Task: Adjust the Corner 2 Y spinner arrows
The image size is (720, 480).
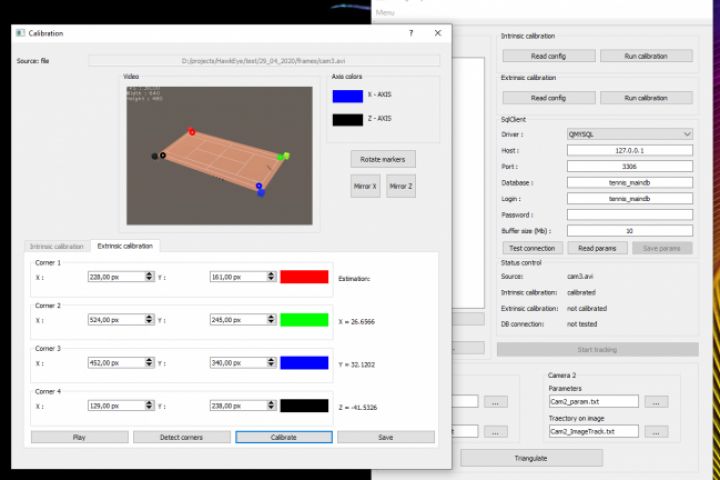Action: click(x=271, y=319)
